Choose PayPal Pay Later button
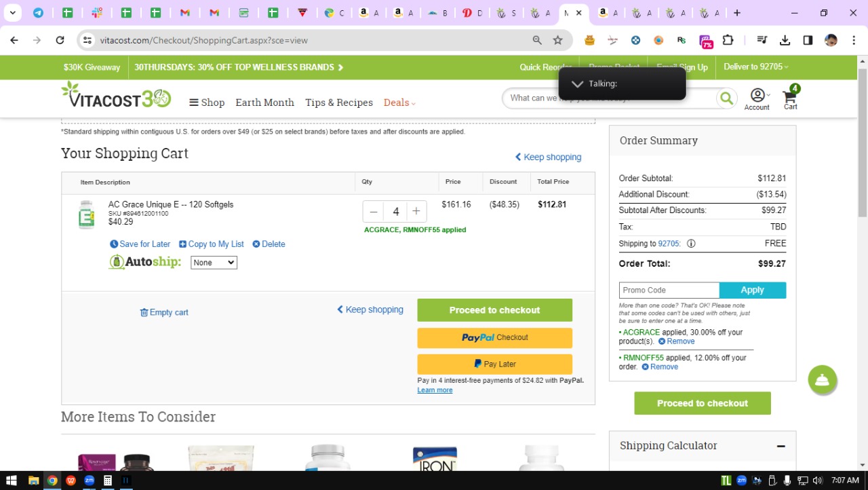 point(495,364)
